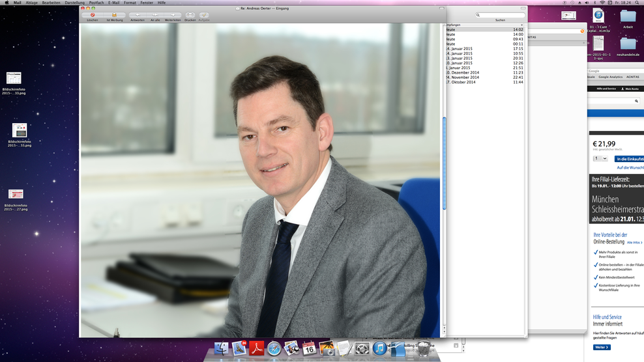The image size is (644, 362).
Task: Open the Hilfe menu
Action: [162, 3]
